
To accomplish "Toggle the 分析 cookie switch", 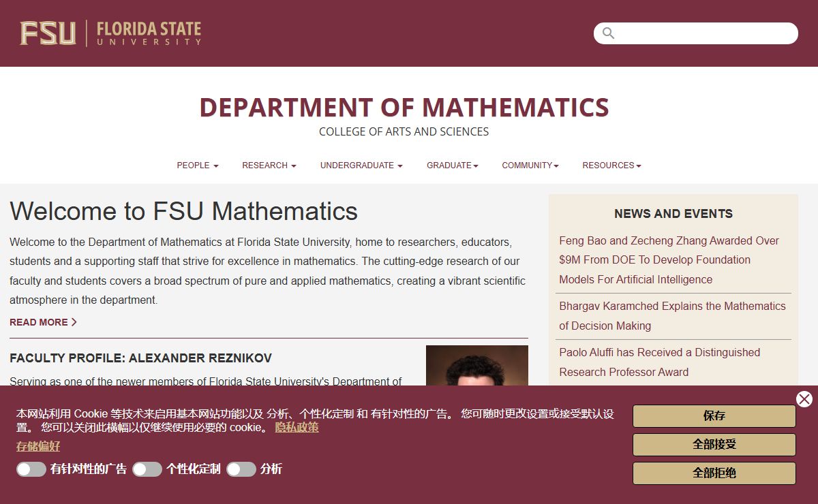I will [241, 469].
